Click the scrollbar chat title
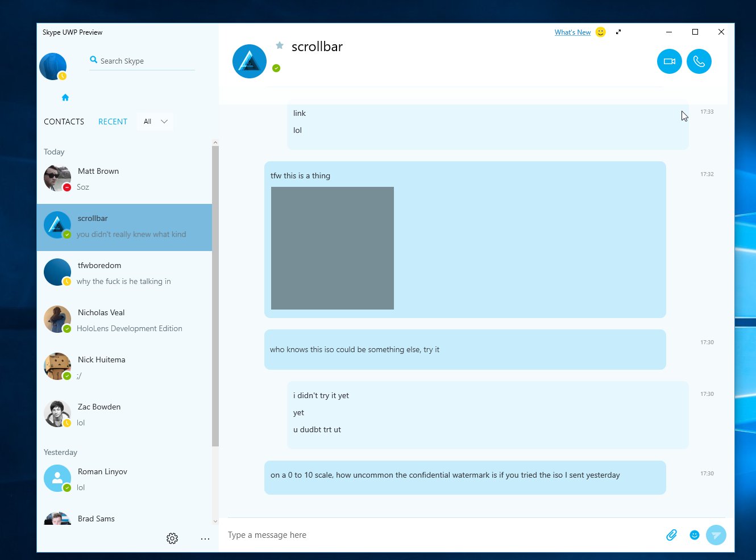Image resolution: width=756 pixels, height=560 pixels. click(317, 47)
